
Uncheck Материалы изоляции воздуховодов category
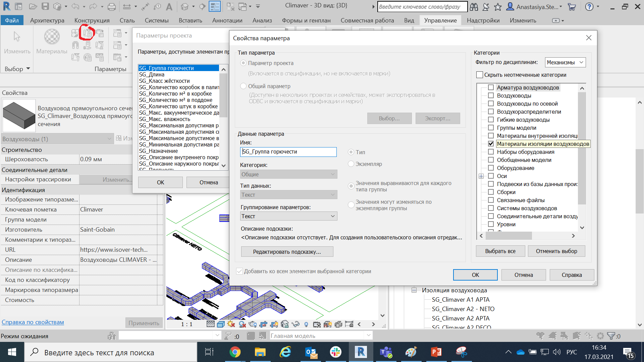(491, 144)
